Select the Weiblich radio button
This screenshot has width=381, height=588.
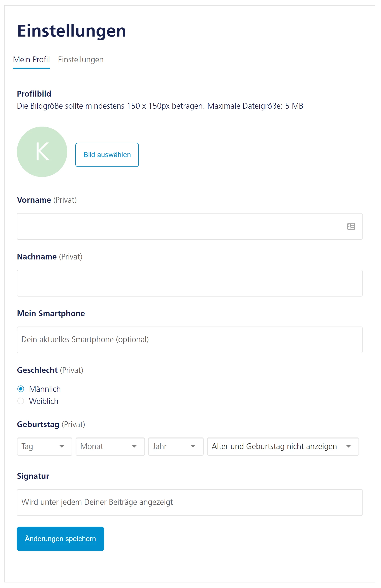[21, 401]
